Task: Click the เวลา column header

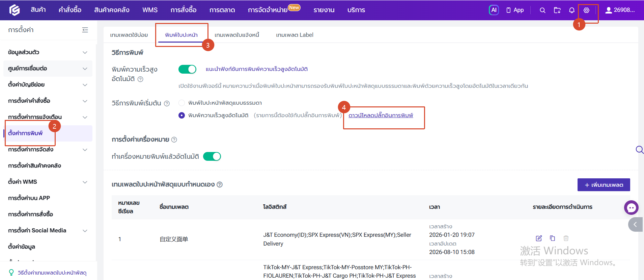Action: 435,207
